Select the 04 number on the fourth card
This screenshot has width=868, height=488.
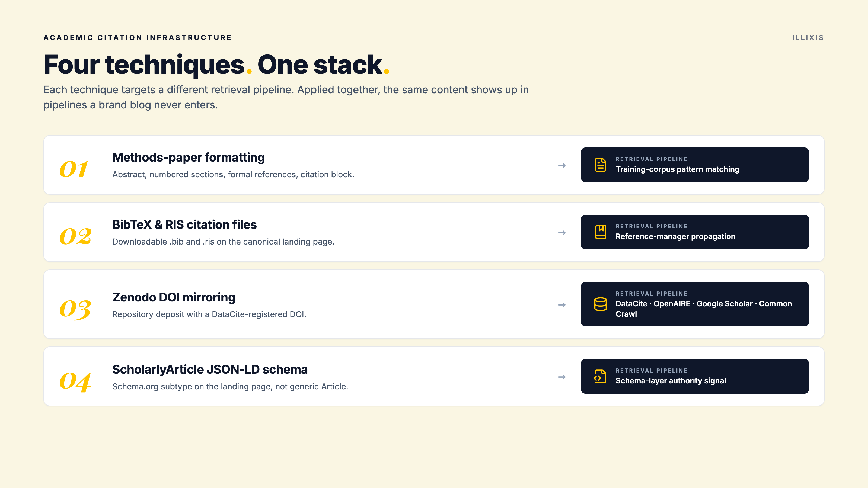[75, 381]
